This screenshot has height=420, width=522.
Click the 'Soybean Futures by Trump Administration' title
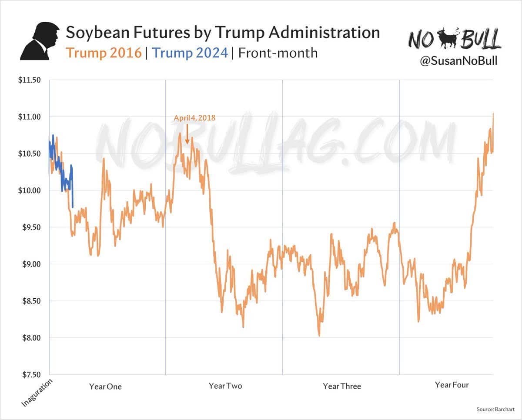[222, 33]
